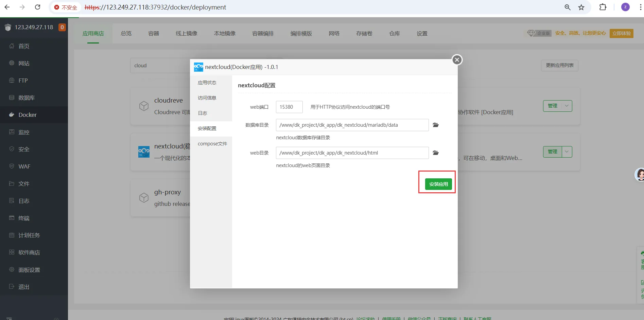The image size is (644, 320).
Task: Click the 立即体验 button
Action: click(622, 33)
